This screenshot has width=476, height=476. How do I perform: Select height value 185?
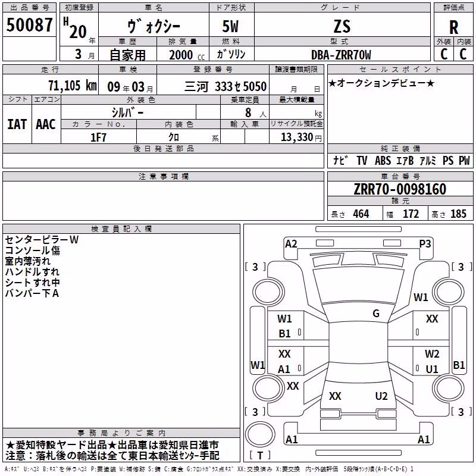coord(458,214)
